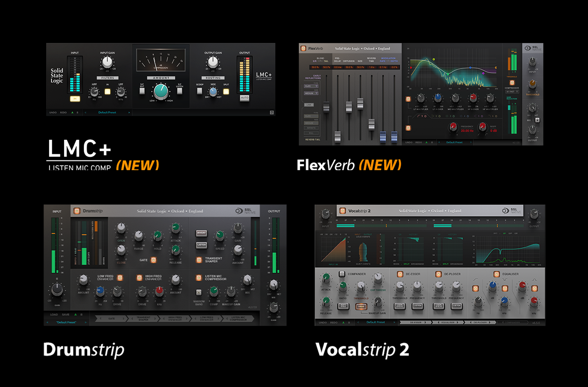
Task: Toggle Drumstrip Listen Mic Compressor power button
Action: point(199,278)
